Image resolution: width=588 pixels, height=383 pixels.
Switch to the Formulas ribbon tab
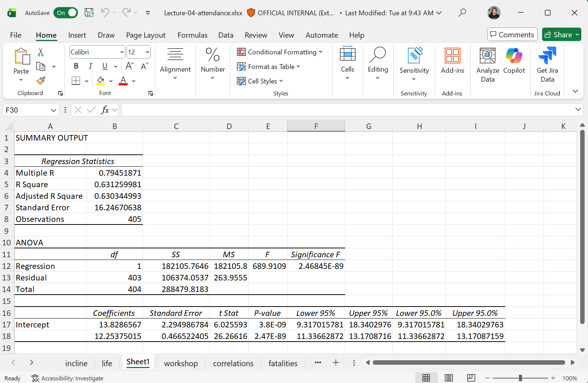[x=192, y=35]
